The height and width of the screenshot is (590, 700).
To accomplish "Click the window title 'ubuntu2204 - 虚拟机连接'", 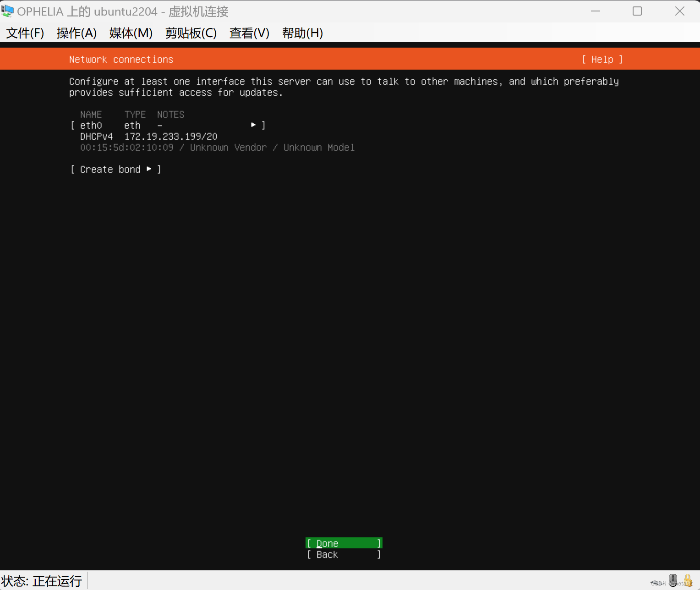I will [161, 11].
